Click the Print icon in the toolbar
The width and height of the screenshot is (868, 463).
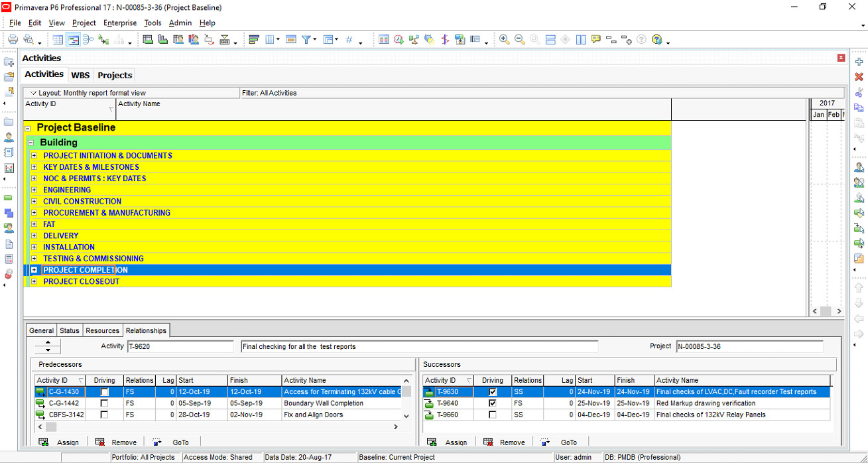(13, 40)
